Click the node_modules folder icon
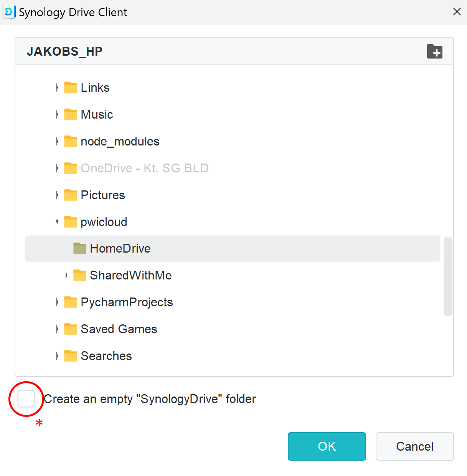The image size is (467, 476). pos(71,141)
